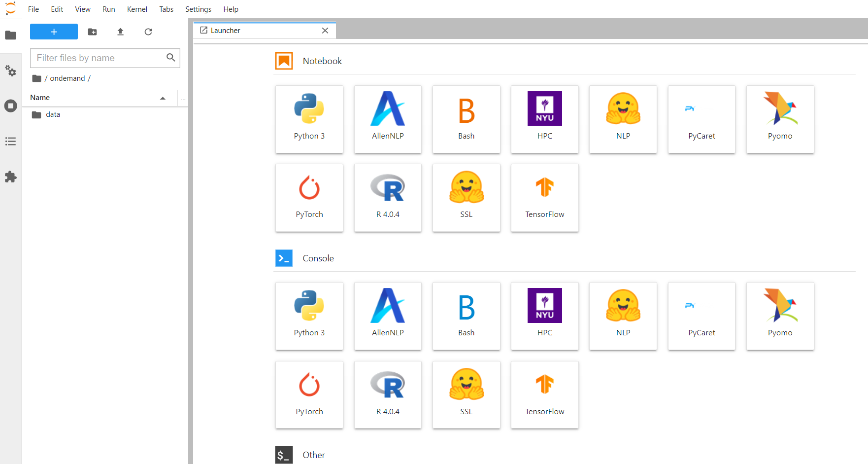Open a Python 3 notebook

pyautogui.click(x=309, y=119)
